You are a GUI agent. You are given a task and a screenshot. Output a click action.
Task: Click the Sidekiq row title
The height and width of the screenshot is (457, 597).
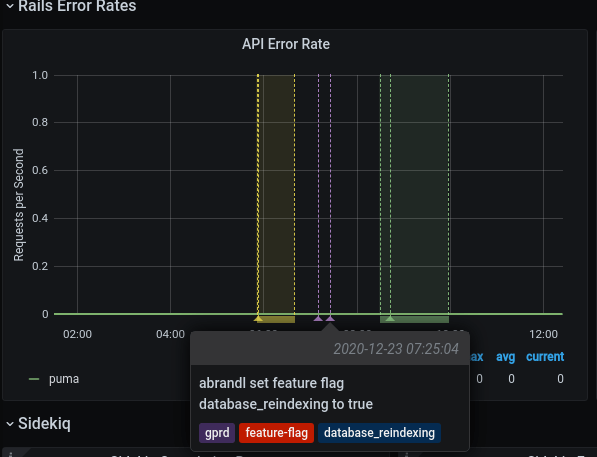(x=44, y=423)
